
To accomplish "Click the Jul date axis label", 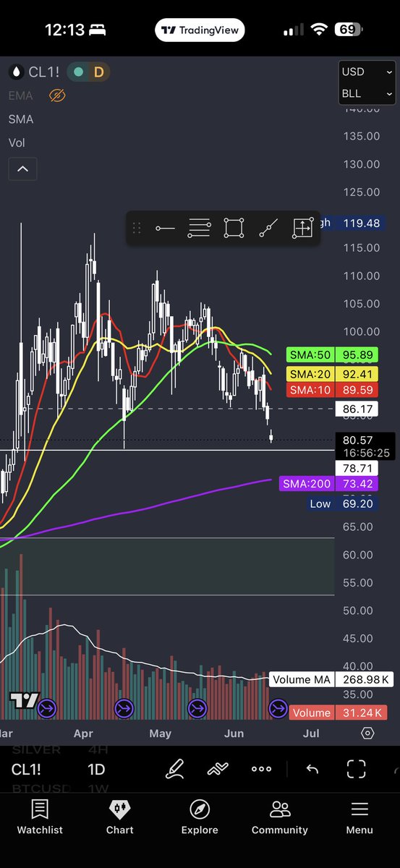I will 311,733.
